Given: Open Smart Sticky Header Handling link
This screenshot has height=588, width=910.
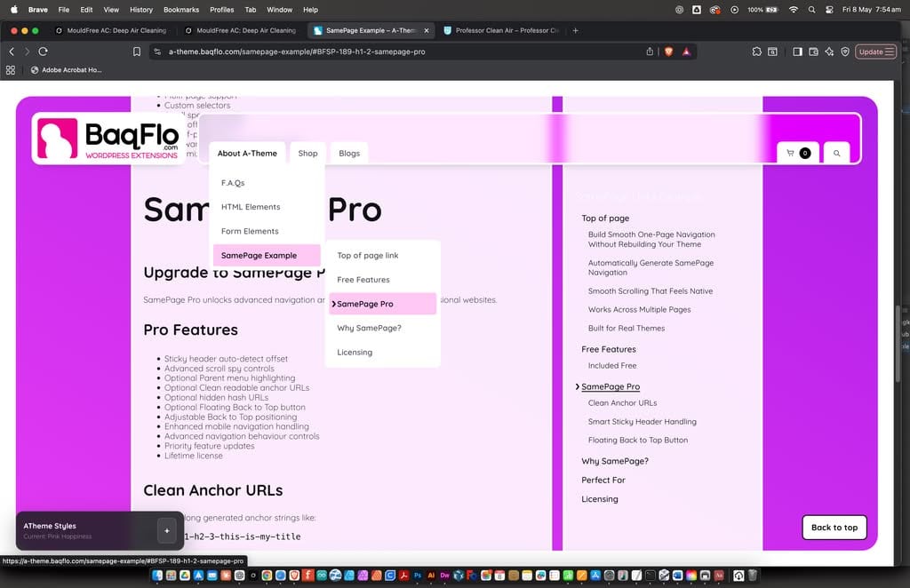Looking at the screenshot, I should [642, 422].
